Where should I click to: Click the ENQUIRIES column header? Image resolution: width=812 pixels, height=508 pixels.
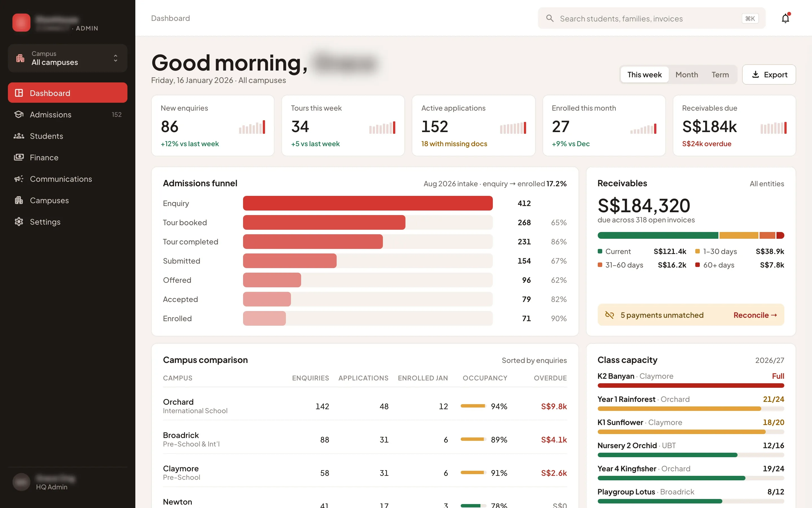pyautogui.click(x=310, y=378)
